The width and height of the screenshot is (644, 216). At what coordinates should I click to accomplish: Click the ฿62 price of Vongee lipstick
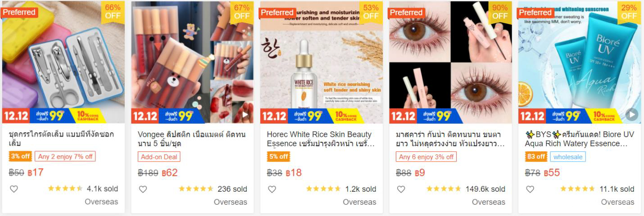pyautogui.click(x=170, y=173)
